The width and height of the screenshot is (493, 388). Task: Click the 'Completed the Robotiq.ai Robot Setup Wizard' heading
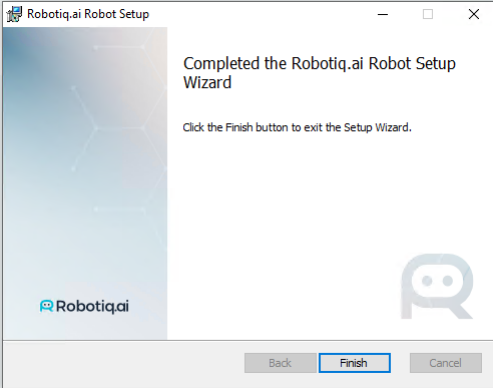319,73
